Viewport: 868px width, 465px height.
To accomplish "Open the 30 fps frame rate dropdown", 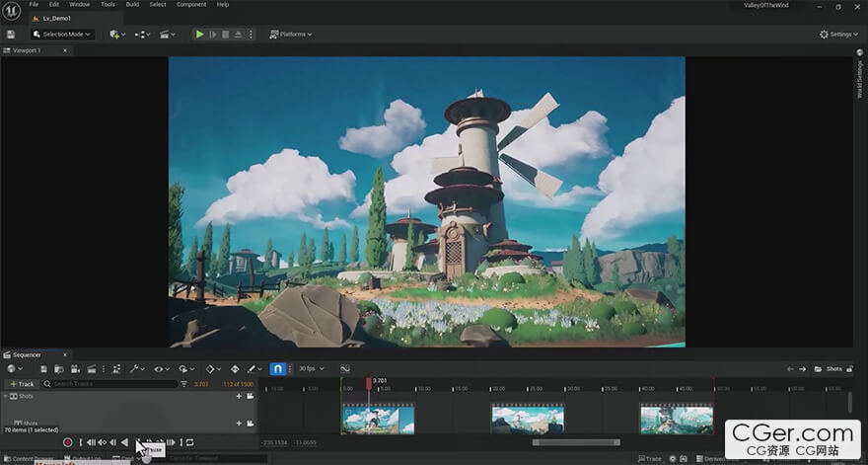I will tap(311, 368).
